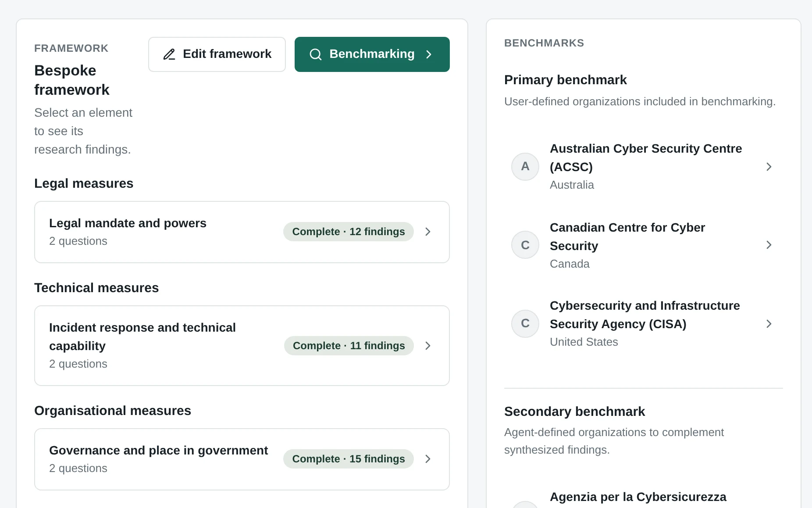Click the Legal measures heading
812x508 pixels.
coord(84,183)
